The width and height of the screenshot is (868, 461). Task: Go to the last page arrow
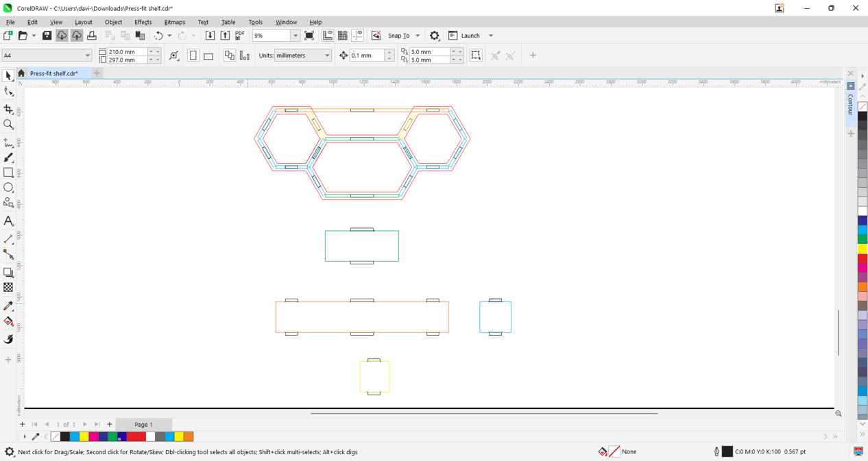97,425
